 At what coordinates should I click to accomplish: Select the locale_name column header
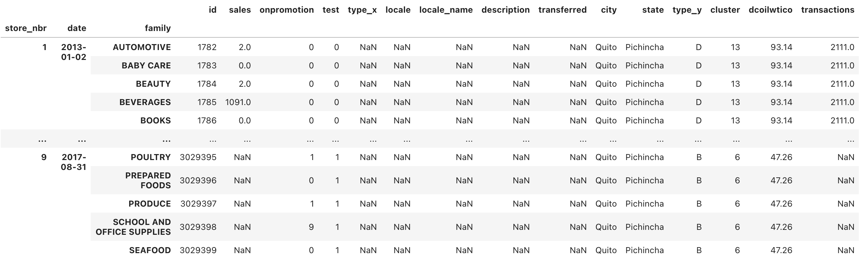[446, 10]
